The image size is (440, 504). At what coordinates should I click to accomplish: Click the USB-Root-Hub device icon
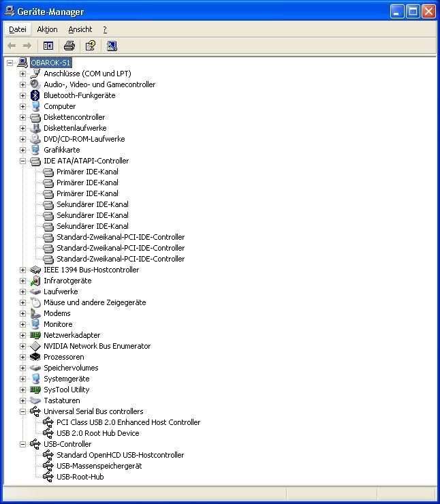(48, 477)
